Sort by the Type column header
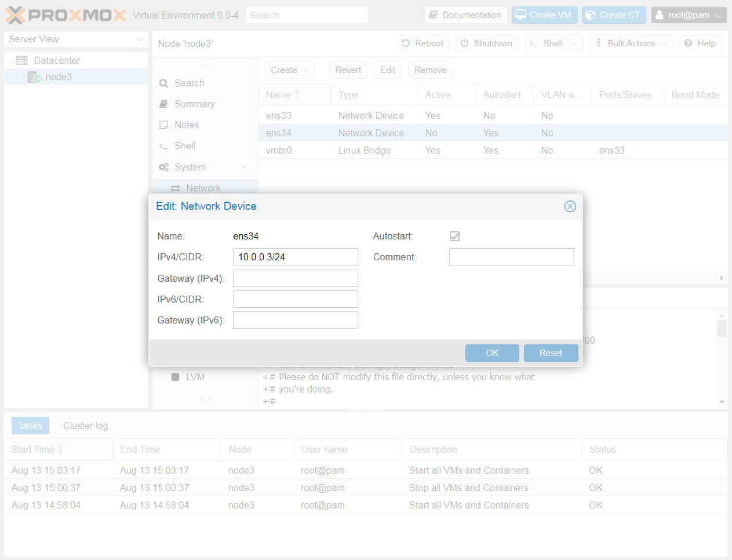Viewport: 732px width, 560px height. pyautogui.click(x=374, y=94)
